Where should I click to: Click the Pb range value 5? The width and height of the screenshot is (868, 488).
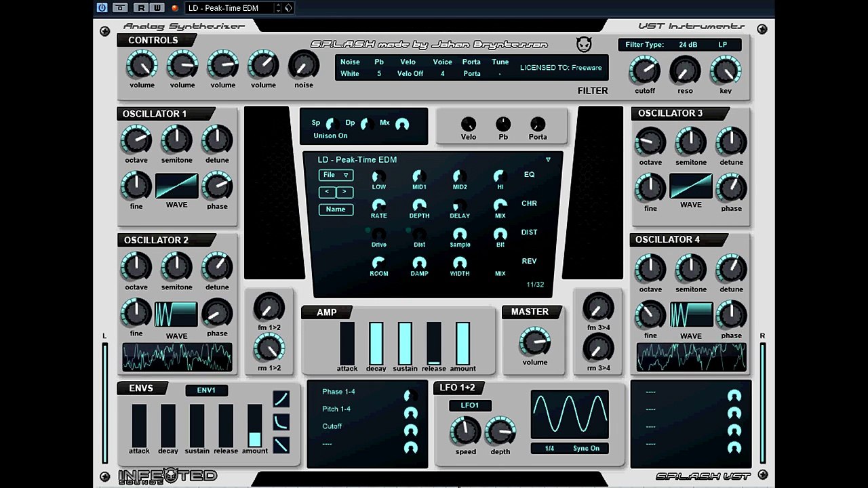point(379,73)
